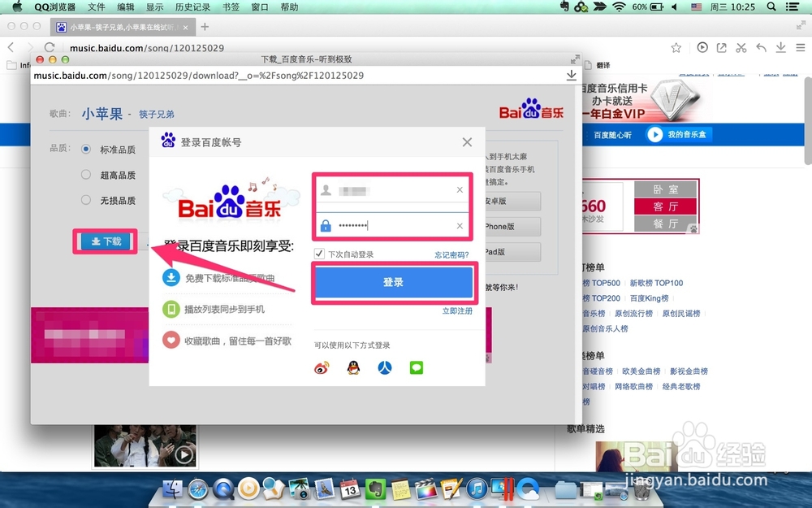Image resolution: width=812 pixels, height=508 pixels.
Task: Select 无损品质 quality radio button
Action: point(86,200)
